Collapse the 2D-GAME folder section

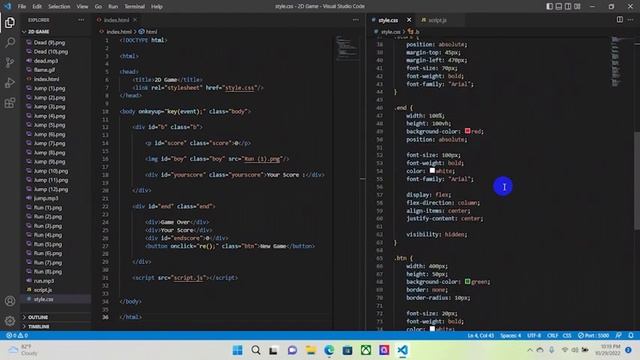click(x=38, y=31)
